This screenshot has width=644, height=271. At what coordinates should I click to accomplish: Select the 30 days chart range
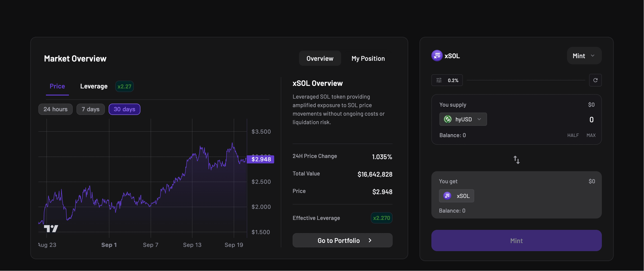coord(124,109)
